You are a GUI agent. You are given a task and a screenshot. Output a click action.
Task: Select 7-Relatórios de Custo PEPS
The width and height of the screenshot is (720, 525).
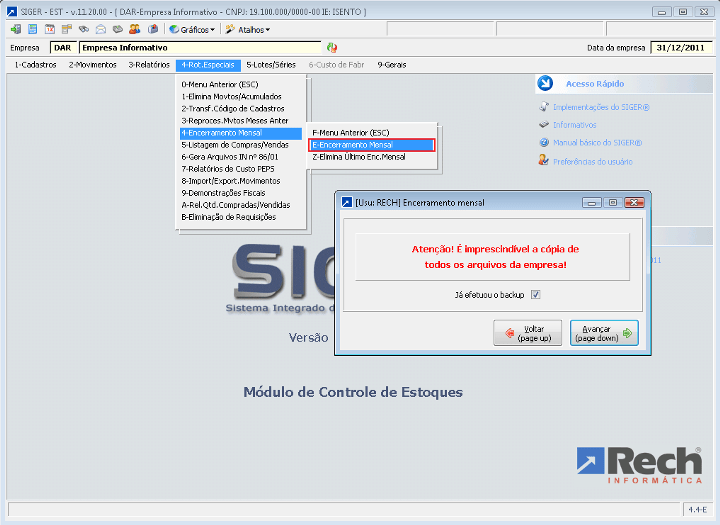tap(241, 169)
